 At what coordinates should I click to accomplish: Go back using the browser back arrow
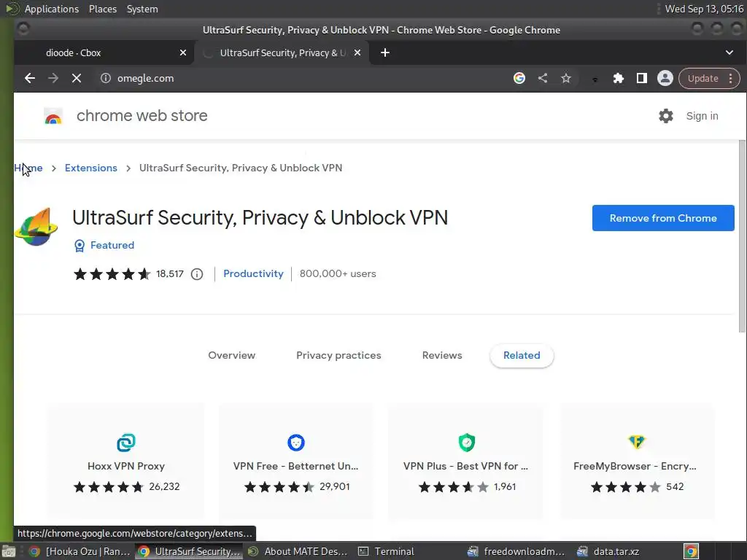[x=29, y=78]
